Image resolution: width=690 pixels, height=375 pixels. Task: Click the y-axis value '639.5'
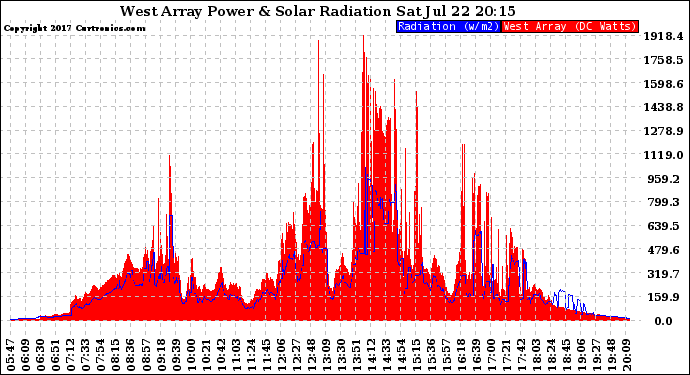coord(664,226)
